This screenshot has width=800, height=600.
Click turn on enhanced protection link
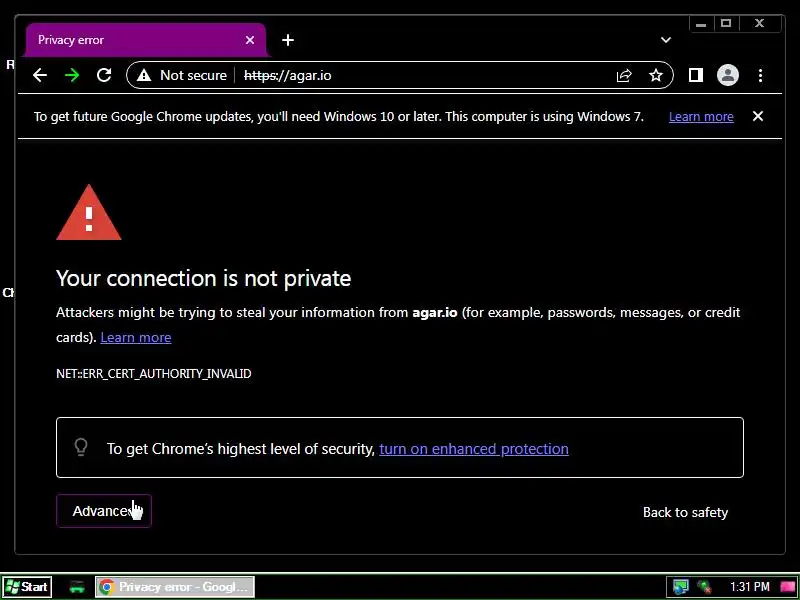(x=473, y=448)
